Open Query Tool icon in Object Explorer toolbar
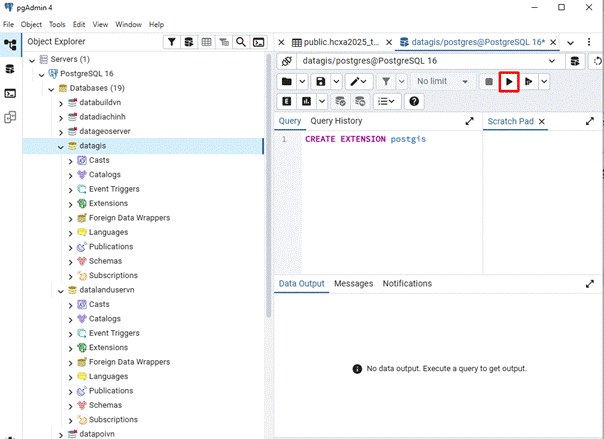 pyautogui.click(x=188, y=42)
